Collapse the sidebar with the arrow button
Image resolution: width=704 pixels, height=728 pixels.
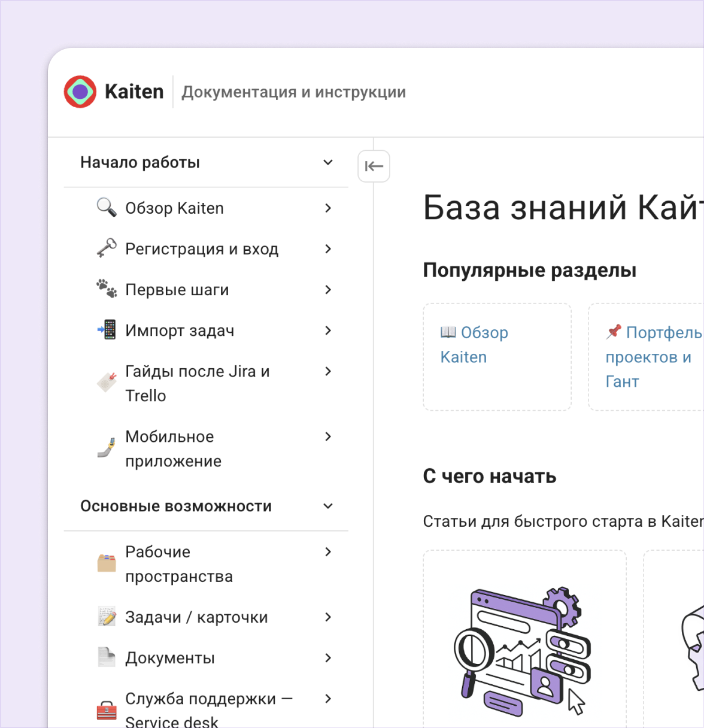pyautogui.click(x=374, y=166)
